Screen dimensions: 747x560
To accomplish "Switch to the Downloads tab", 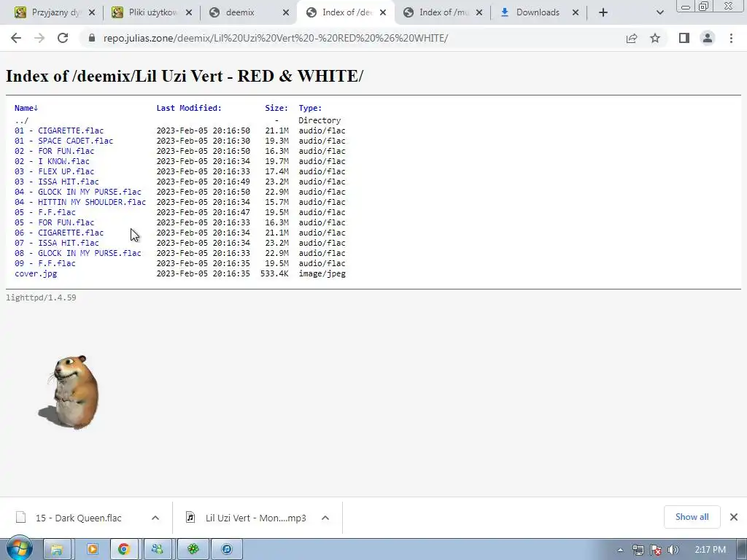I will pos(539,12).
